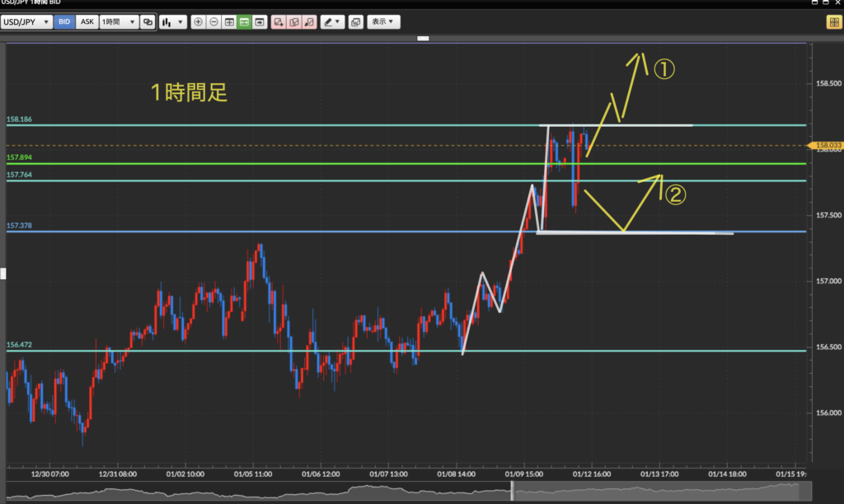Open the USD/JPY currency pair dropdown
844x504 pixels.
coord(26,22)
